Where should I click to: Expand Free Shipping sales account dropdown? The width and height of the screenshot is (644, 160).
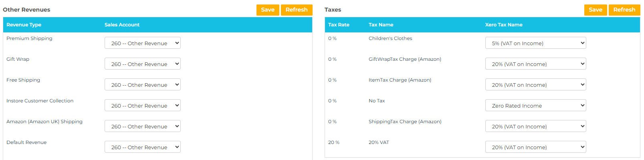(x=143, y=85)
